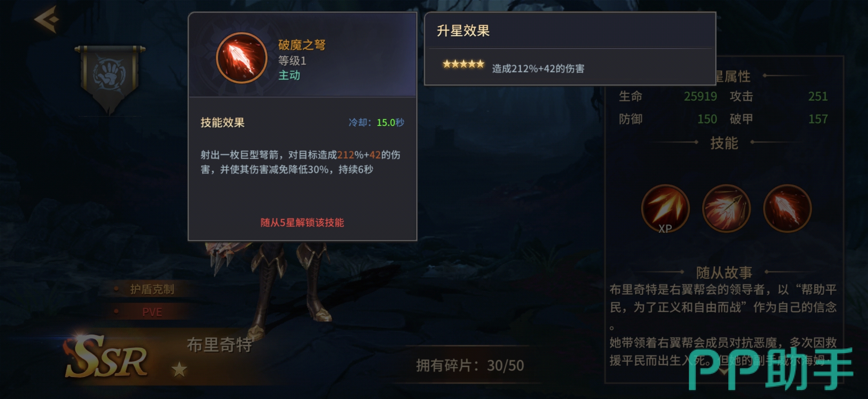Tap the 技能效果 section heading
868x399 pixels.
coord(222,122)
